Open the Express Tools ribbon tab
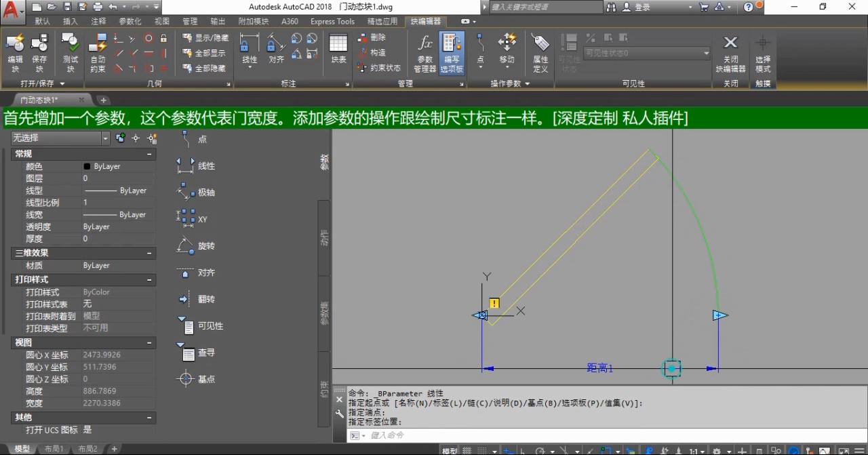868x455 pixels. (x=332, y=21)
